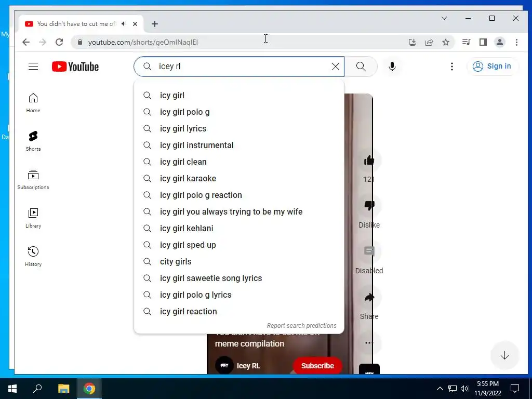Screen dimensions: 532x399
Task: Choose 'icy girl kehlani' suggestion
Action: point(239,229)
